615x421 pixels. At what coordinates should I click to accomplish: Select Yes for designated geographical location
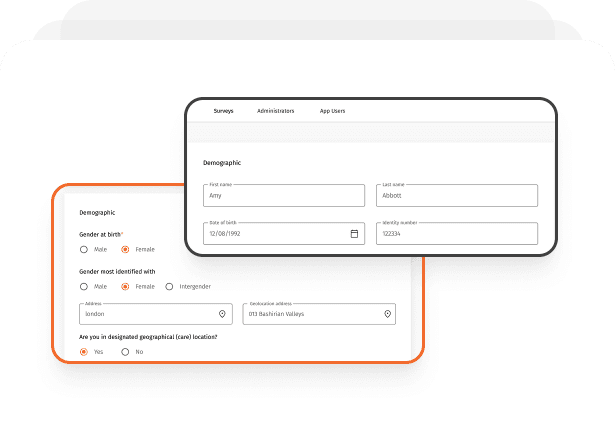click(84, 352)
